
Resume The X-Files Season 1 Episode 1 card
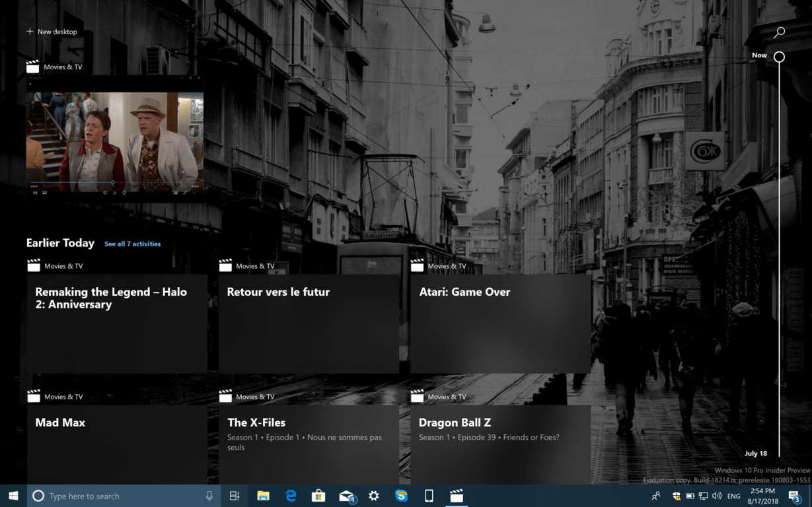[309, 445]
